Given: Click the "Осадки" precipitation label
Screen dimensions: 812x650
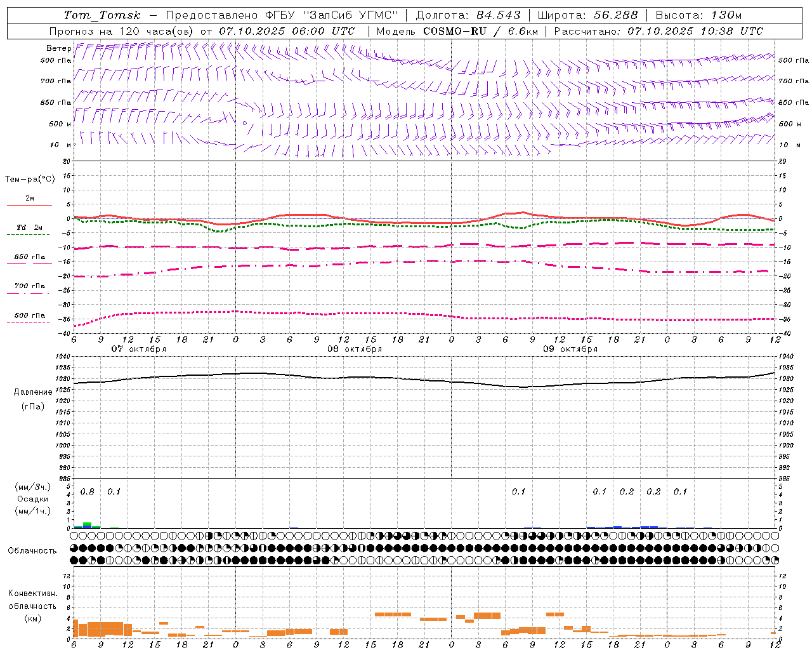Looking at the screenshot, I should [32, 499].
